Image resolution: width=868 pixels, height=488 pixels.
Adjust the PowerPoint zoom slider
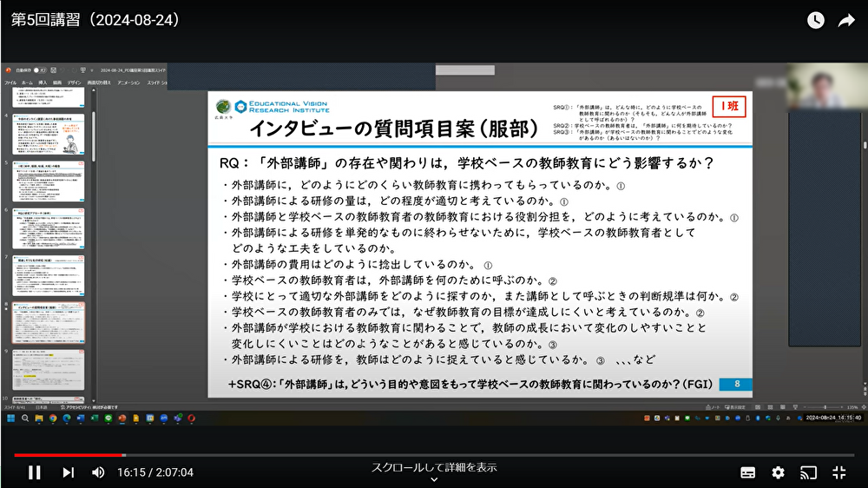(x=825, y=407)
